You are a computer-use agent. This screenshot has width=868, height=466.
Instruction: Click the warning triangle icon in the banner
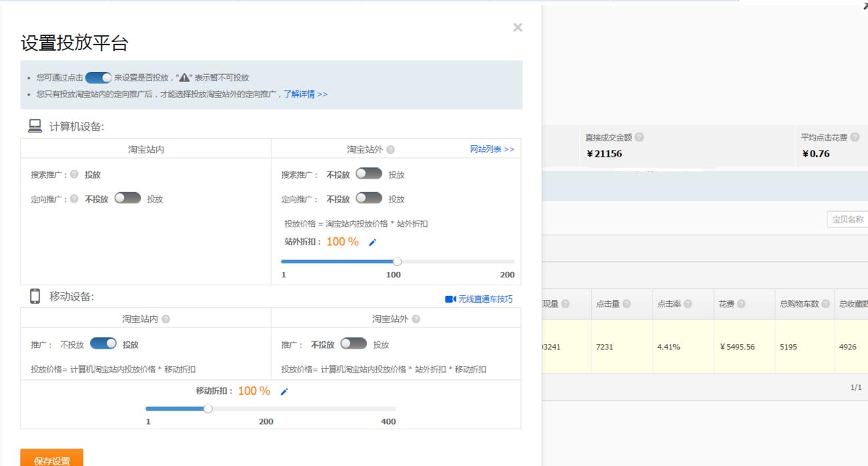coord(184,77)
